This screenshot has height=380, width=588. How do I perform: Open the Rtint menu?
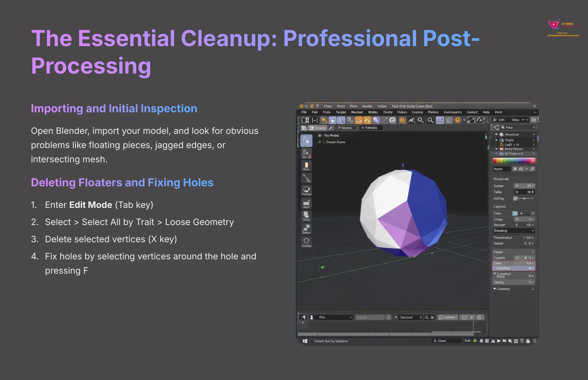pos(499,112)
